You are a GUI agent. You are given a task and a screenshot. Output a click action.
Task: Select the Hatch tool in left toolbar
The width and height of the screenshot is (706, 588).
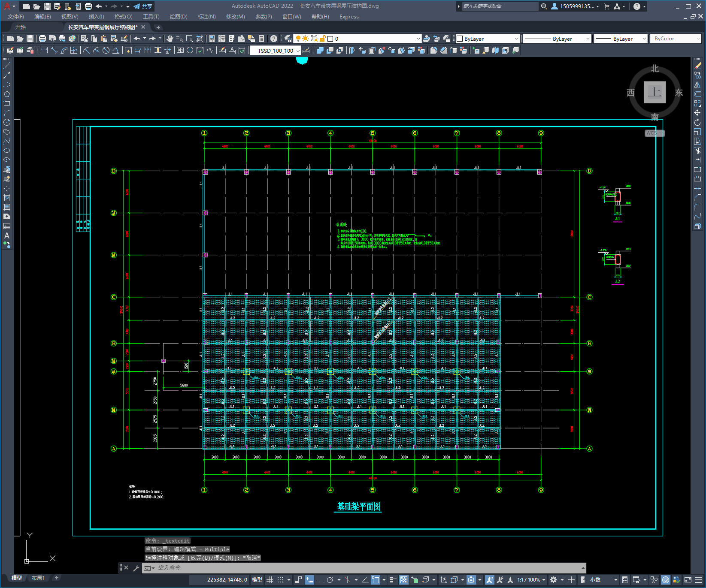click(7, 198)
